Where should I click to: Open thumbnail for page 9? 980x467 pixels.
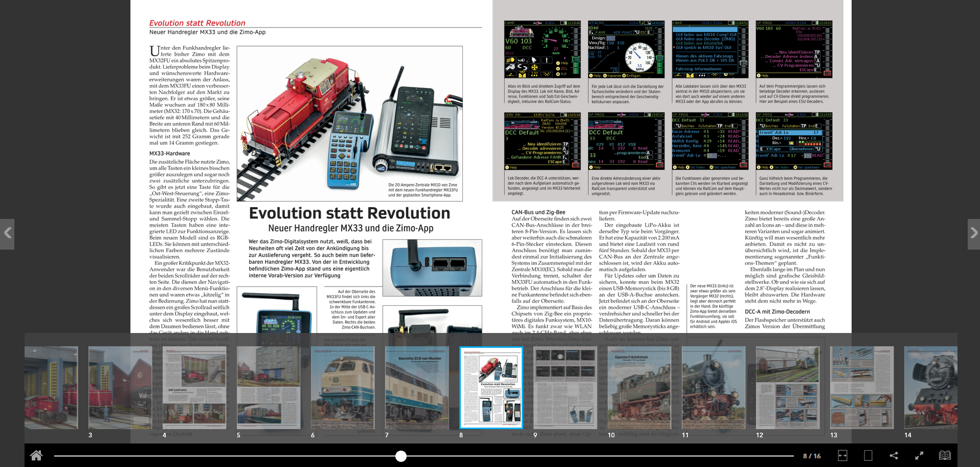coord(565,388)
